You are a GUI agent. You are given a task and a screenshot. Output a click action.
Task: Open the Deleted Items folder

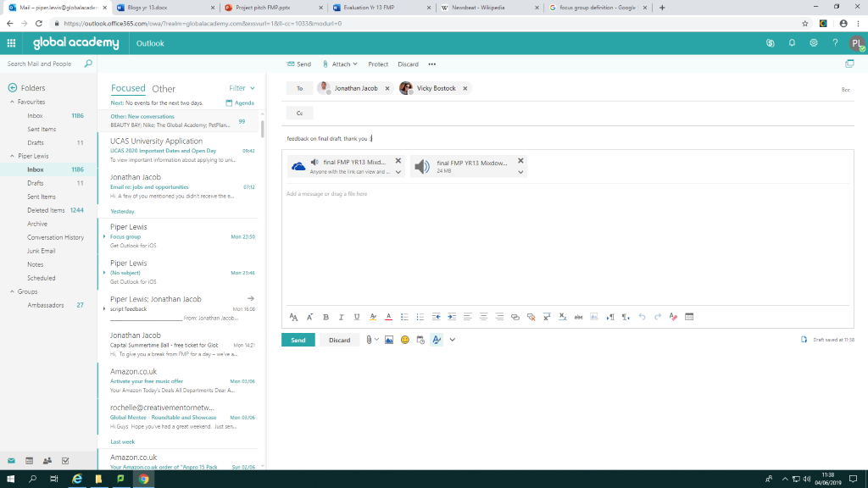click(46, 210)
